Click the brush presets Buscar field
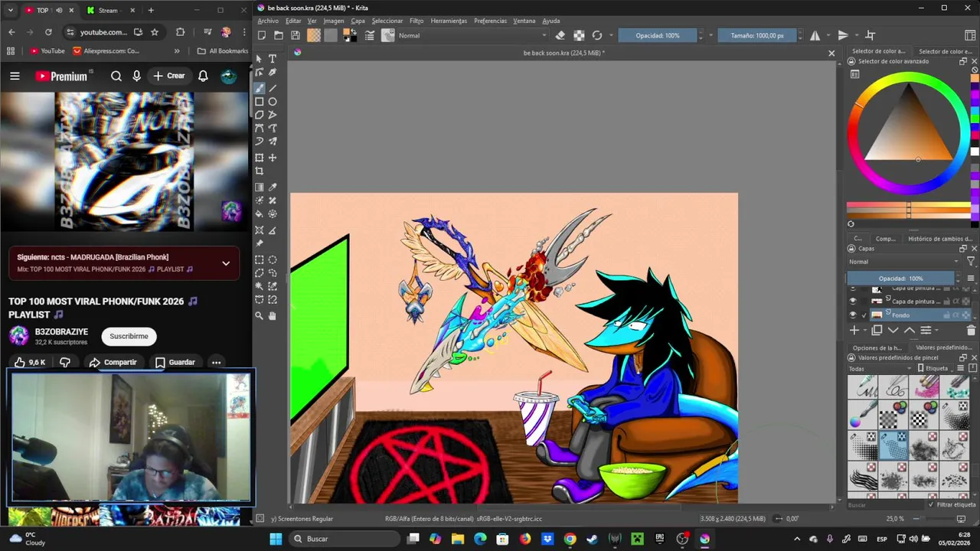This screenshot has width=980, height=551. click(884, 504)
